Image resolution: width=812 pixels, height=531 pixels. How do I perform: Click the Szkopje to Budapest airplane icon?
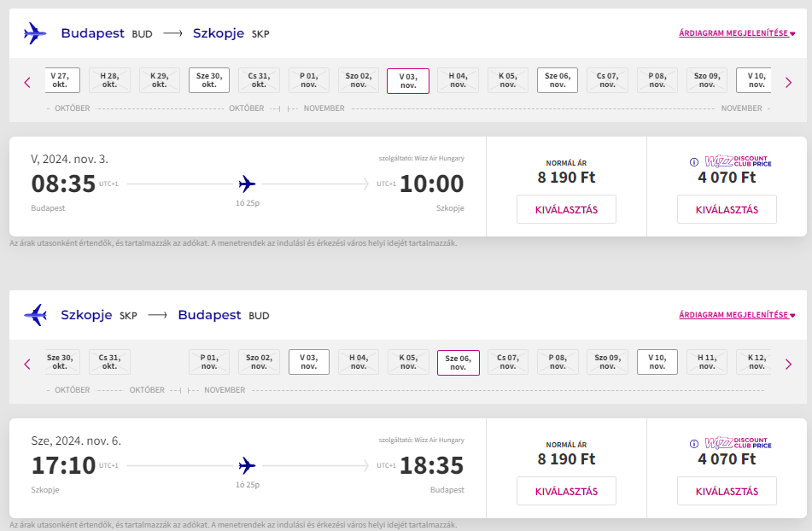click(x=35, y=315)
